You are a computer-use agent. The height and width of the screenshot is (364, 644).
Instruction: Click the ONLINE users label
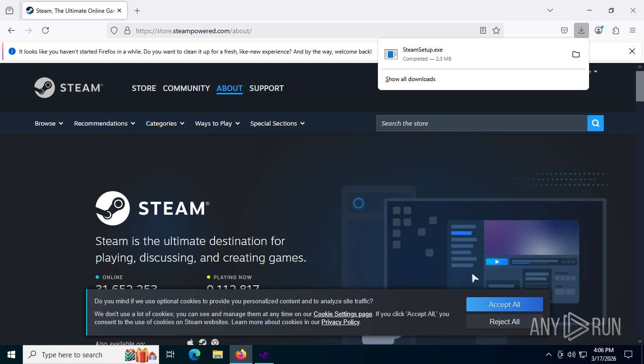coord(113,277)
